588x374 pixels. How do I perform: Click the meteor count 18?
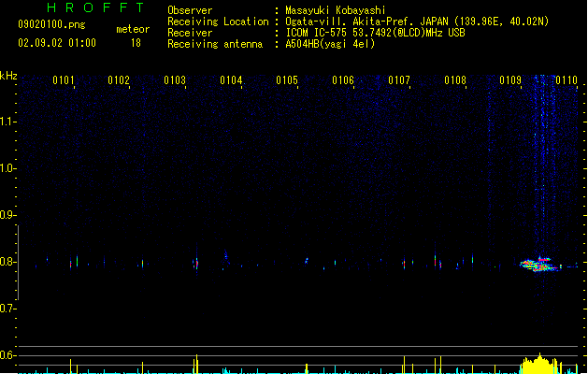coord(136,43)
